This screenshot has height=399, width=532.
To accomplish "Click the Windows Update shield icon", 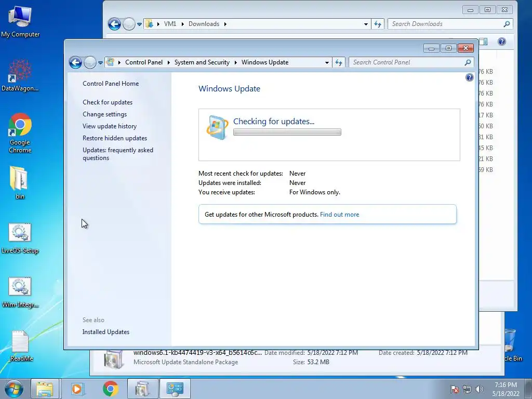I will 217,128.
